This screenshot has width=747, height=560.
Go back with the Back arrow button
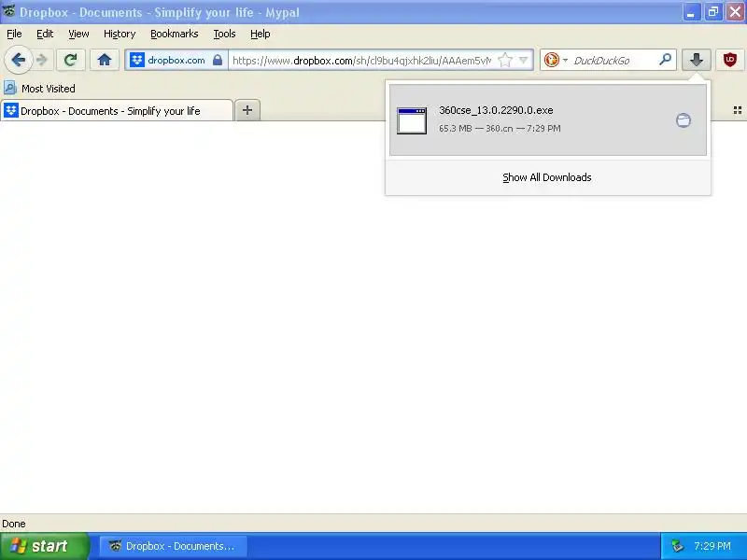point(18,60)
